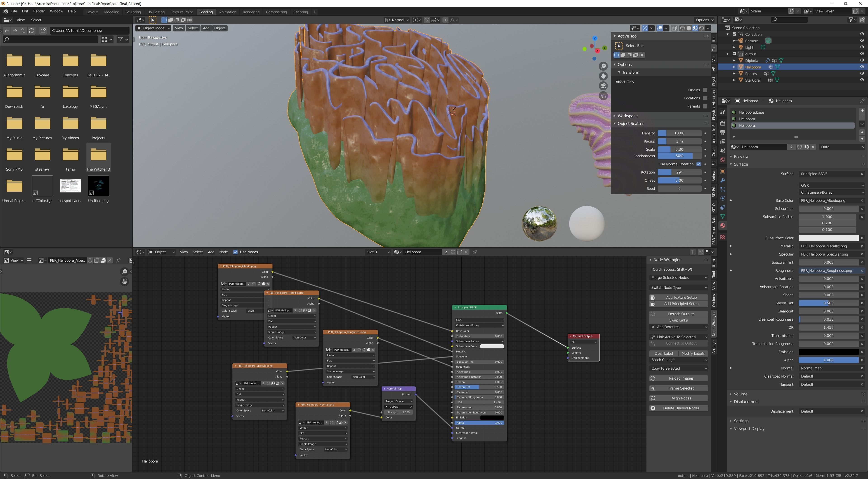Open the Physics properties tab icon
This screenshot has height=479, width=868.
click(722, 198)
